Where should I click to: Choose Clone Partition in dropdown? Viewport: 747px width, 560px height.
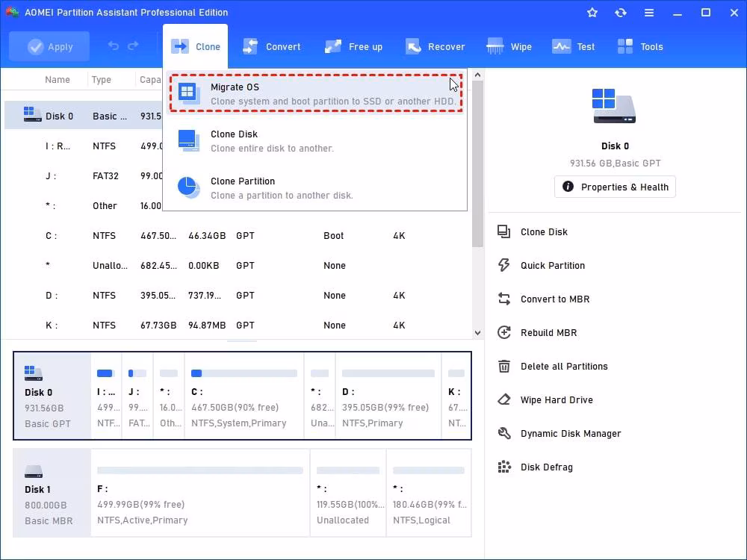(315, 188)
